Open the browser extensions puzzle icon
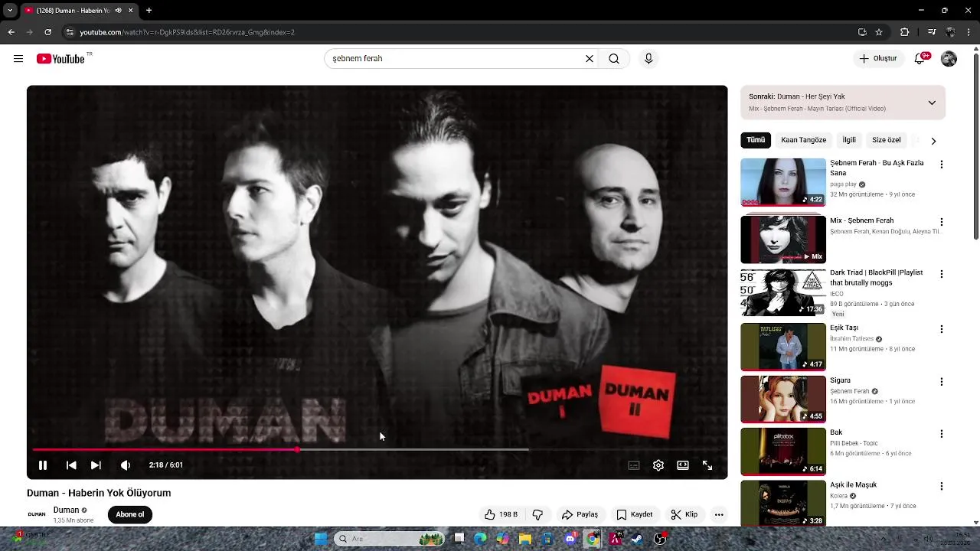Screen dimensions: 980x551 [905, 32]
